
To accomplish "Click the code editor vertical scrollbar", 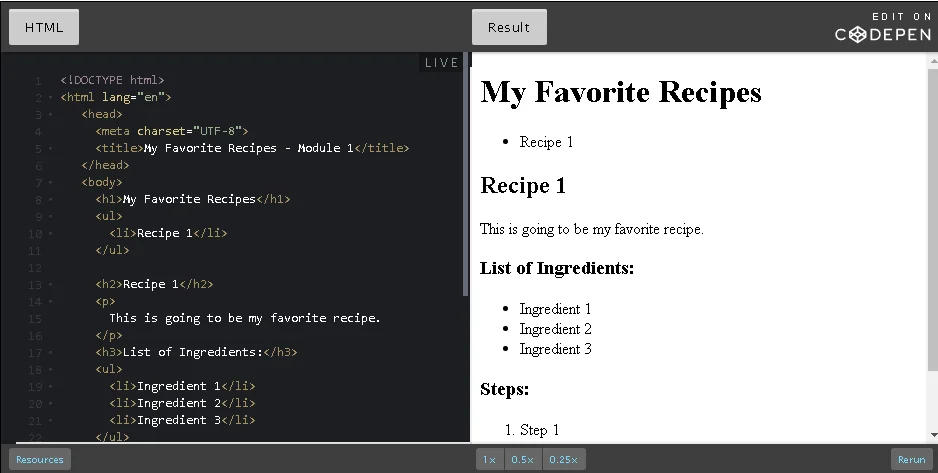I will tap(465, 175).
